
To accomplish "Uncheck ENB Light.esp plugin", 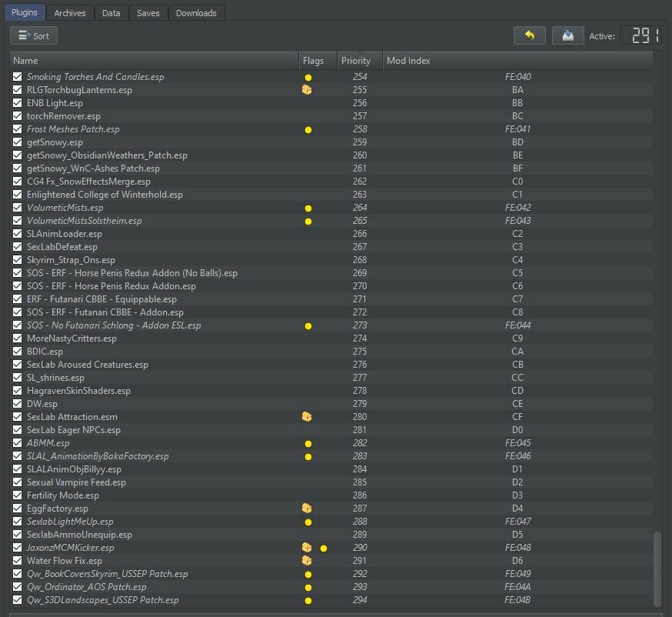I will click(x=17, y=103).
